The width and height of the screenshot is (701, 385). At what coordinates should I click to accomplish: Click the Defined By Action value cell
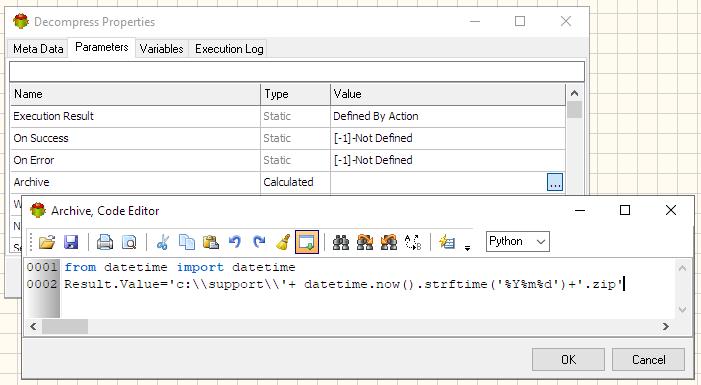(448, 116)
